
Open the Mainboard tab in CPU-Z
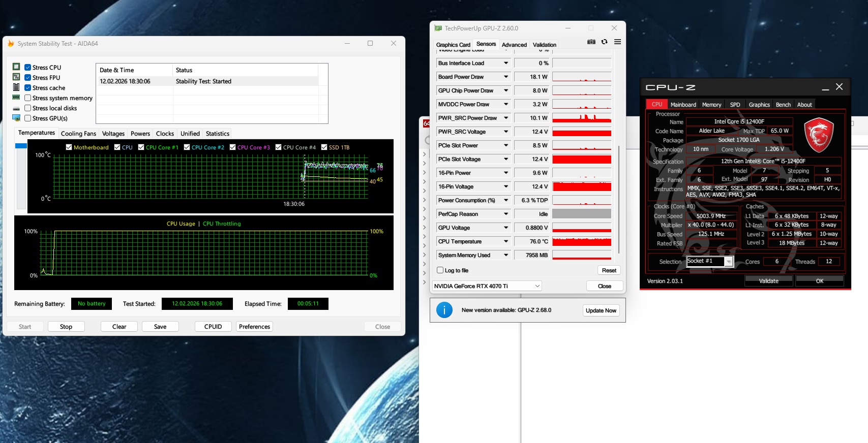683,105
